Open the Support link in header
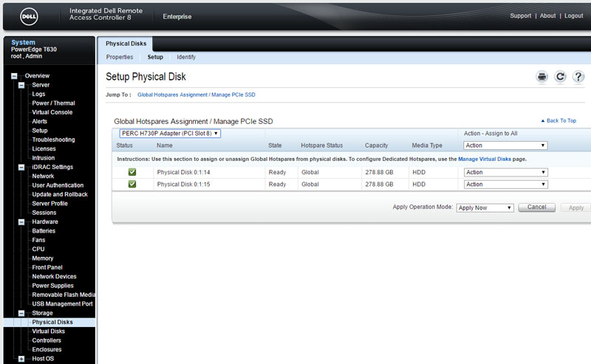 pos(521,16)
